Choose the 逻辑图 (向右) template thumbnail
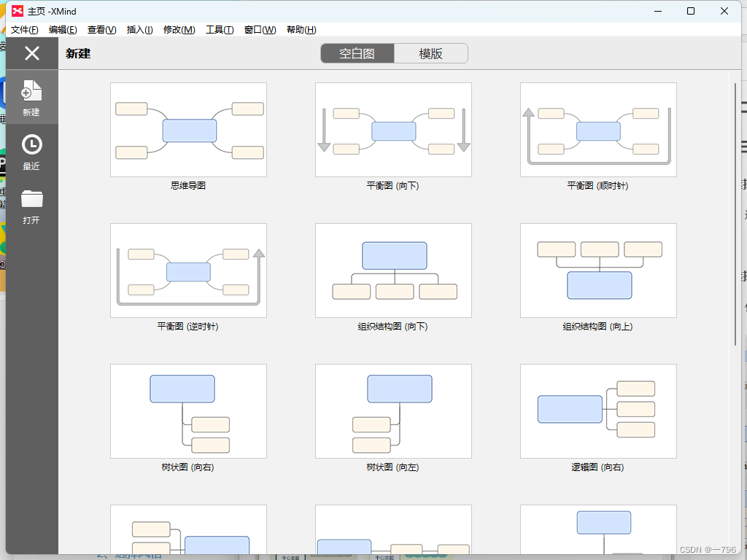This screenshot has height=560, width=747. click(x=598, y=411)
